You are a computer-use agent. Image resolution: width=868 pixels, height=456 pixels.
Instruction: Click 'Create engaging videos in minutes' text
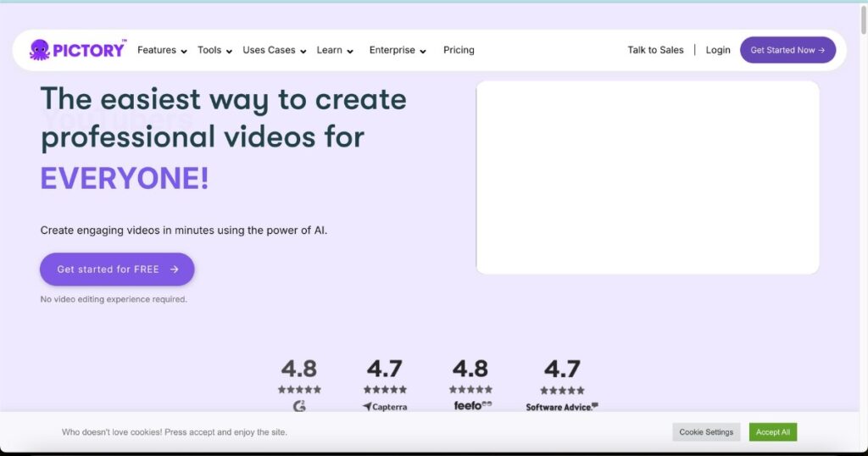pos(184,231)
